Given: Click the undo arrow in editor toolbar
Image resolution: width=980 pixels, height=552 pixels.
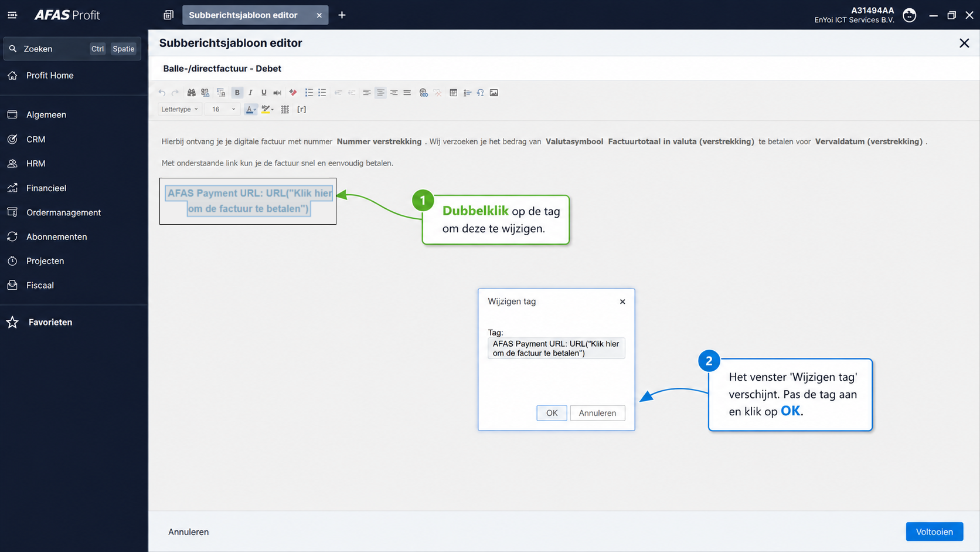Looking at the screenshot, I should coord(162,93).
